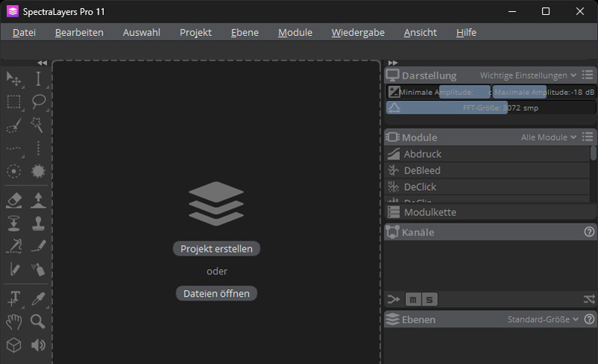Toggle the M mute button in Kanäle
The width and height of the screenshot is (598, 364).
coord(413,300)
